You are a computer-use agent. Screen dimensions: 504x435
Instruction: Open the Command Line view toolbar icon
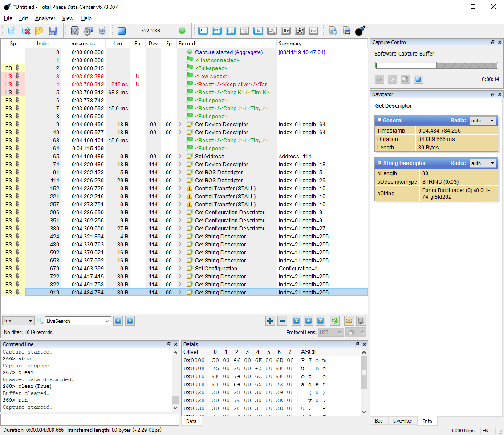coord(203,31)
